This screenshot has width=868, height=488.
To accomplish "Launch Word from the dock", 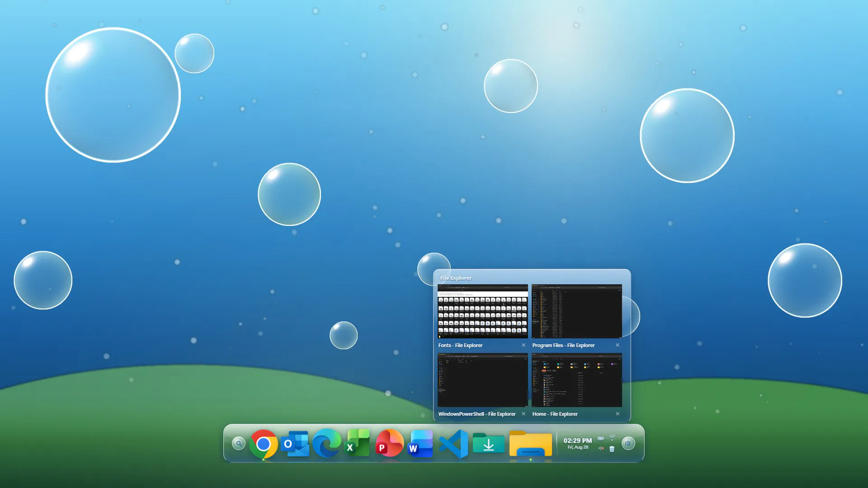I will 420,443.
